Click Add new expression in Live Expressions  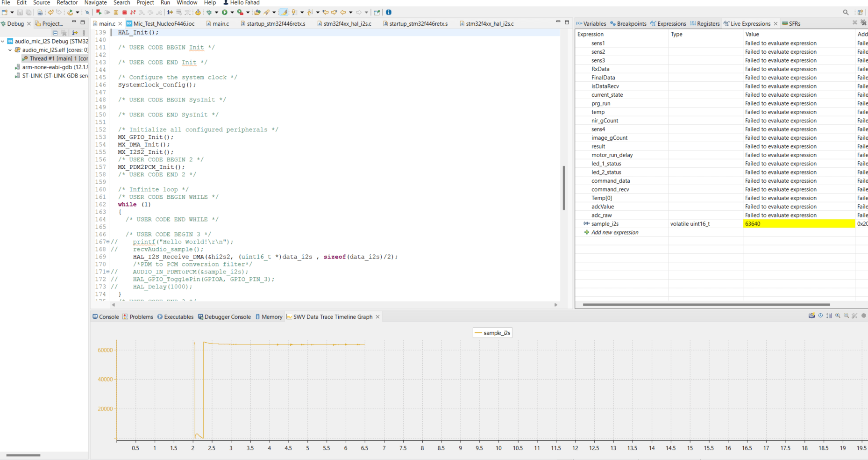(613, 232)
